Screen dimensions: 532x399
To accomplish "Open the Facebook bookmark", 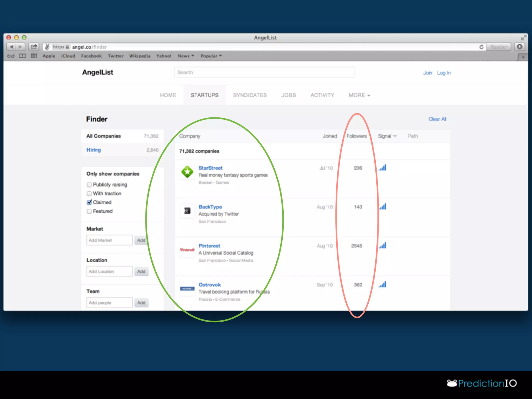I will pyautogui.click(x=91, y=56).
